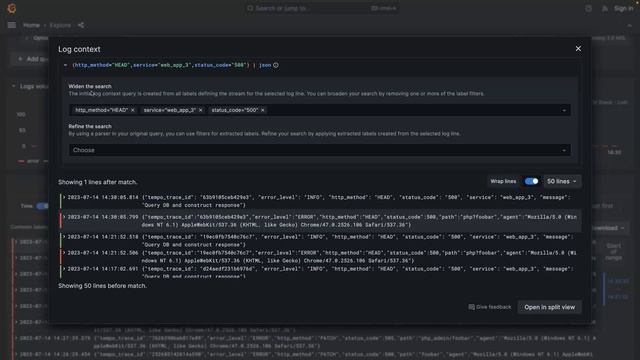The height and width of the screenshot is (360, 640).
Task: Open the Download dropdown behind the dialog
Action: [x=609, y=228]
